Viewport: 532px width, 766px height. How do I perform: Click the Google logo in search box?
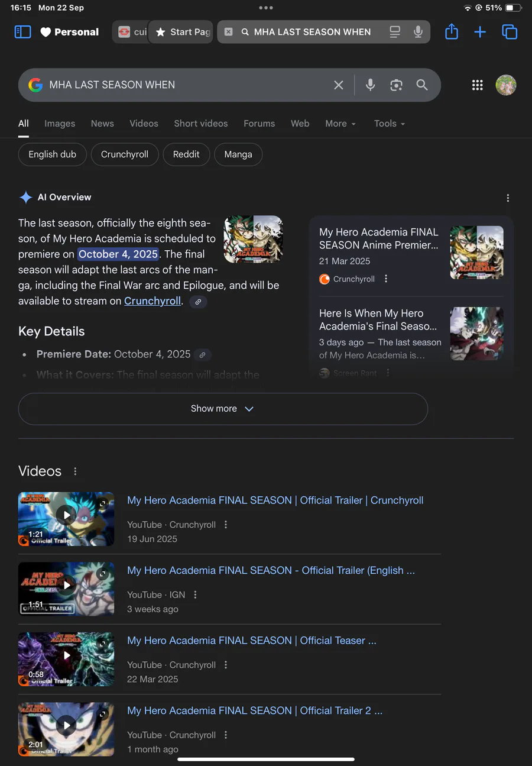pyautogui.click(x=35, y=85)
